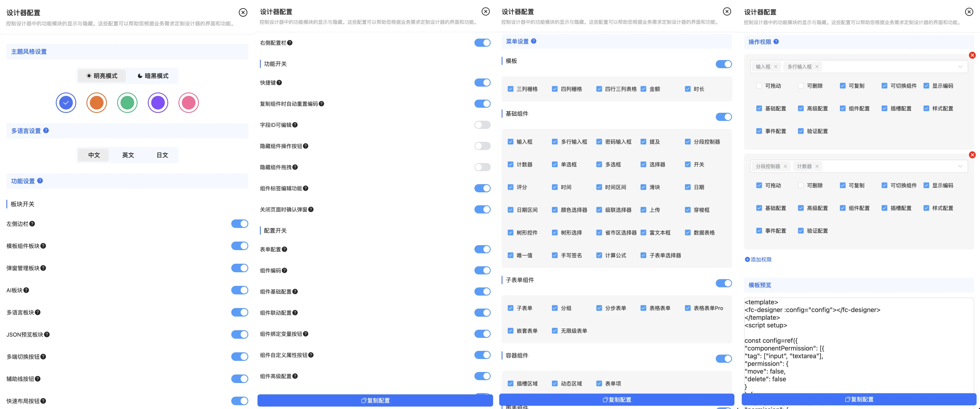Remove the 计数器 tag in second group
Image resolution: width=980 pixels, height=409 pixels.
click(817, 166)
